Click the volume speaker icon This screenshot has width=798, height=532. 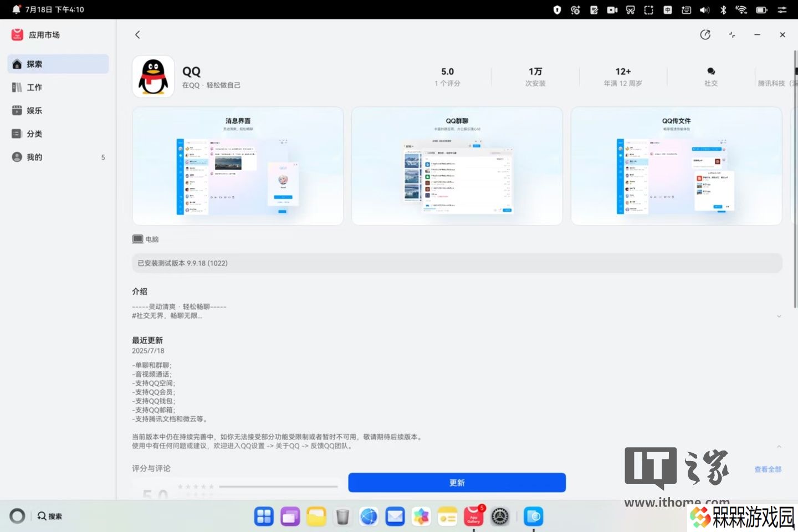point(705,9)
